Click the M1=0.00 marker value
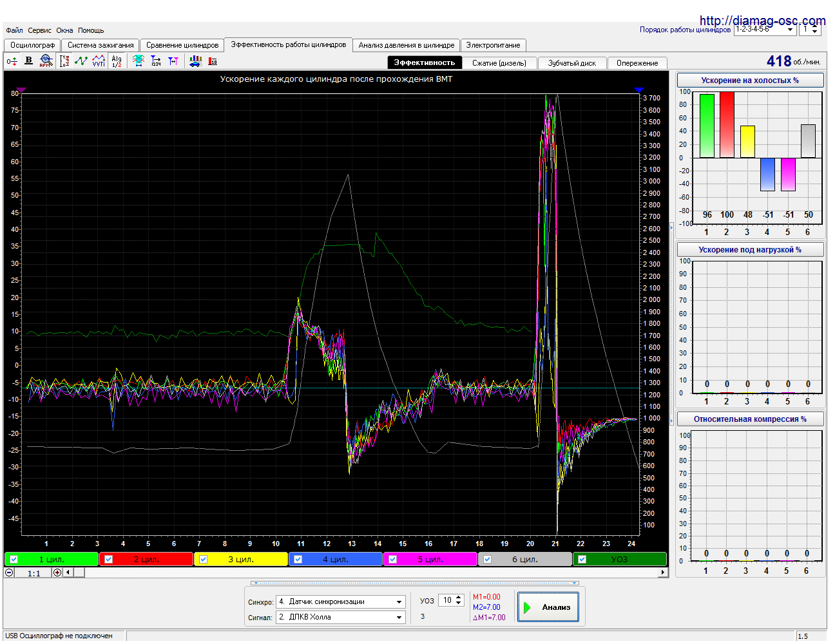The image size is (835, 644). pyautogui.click(x=486, y=597)
